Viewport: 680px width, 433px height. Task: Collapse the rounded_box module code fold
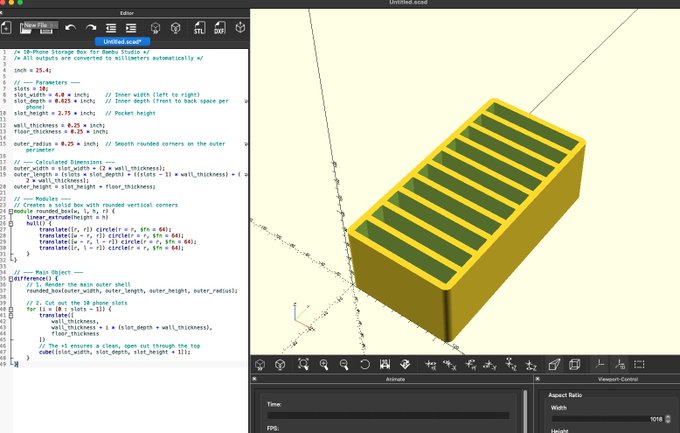[10, 212]
